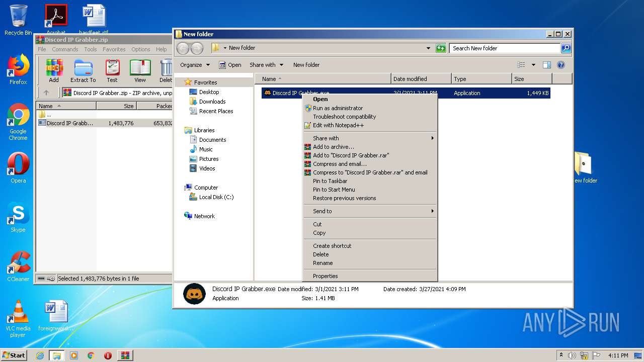644x362 pixels.
Task: Click the volume speaker tray icon
Action: point(572,355)
